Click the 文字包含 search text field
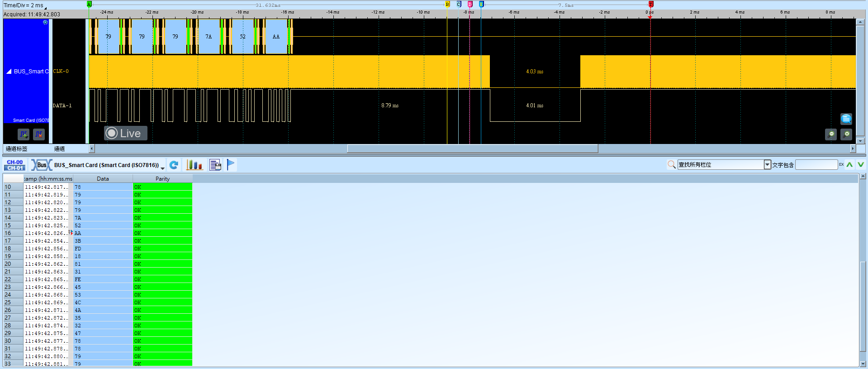Screen dimensions: 868x369 816,164
